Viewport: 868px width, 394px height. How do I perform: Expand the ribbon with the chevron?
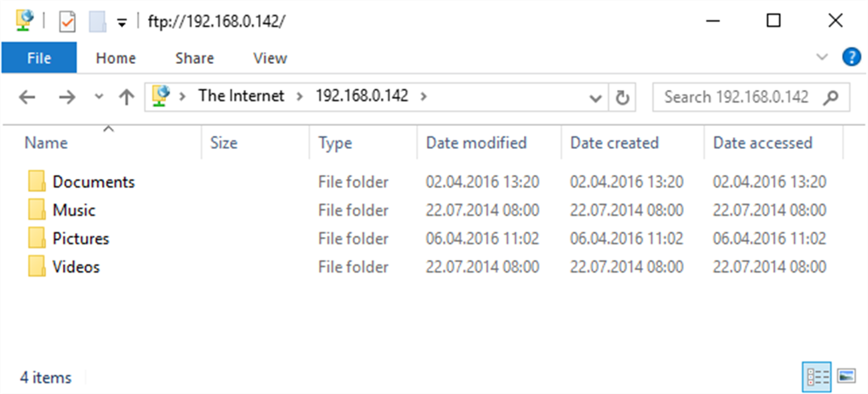pyautogui.click(x=822, y=57)
